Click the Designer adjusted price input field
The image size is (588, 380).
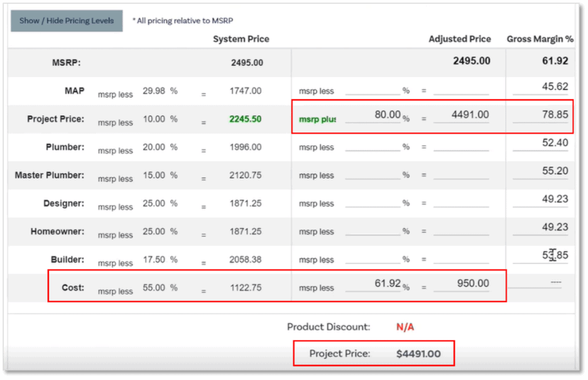click(x=461, y=203)
